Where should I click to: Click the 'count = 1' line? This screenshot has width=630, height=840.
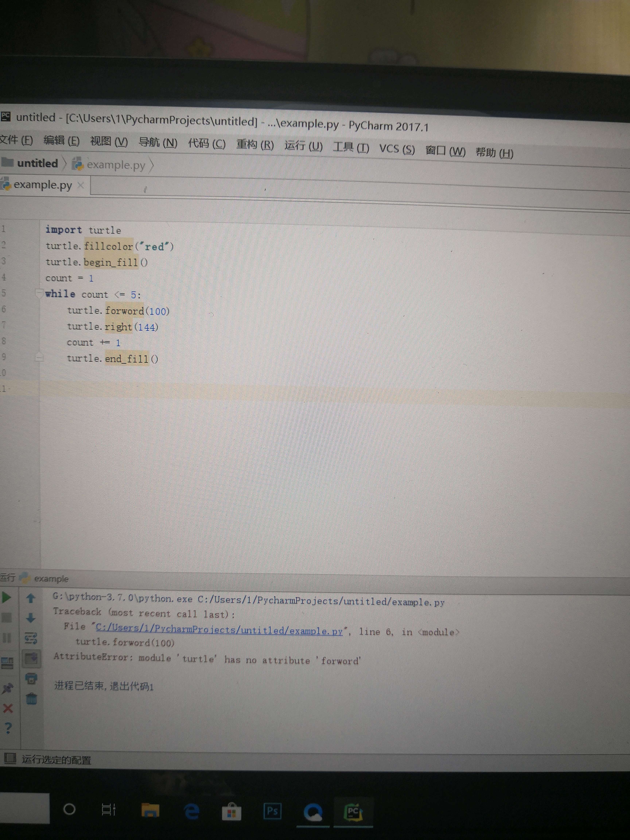[69, 278]
